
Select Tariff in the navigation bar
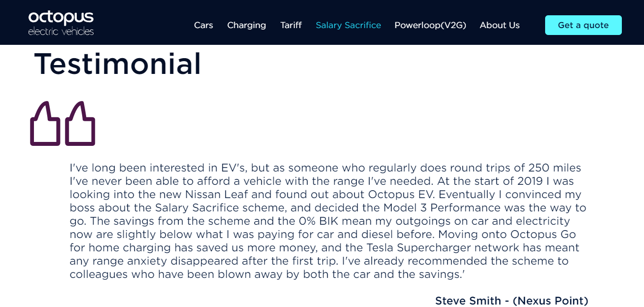coord(291,25)
